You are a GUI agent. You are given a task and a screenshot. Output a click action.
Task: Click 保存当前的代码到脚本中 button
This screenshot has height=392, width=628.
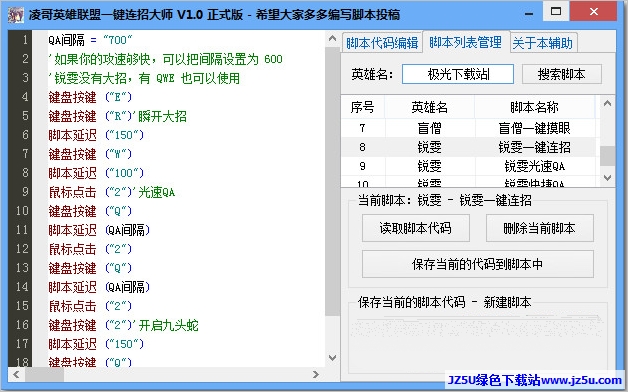tap(478, 264)
